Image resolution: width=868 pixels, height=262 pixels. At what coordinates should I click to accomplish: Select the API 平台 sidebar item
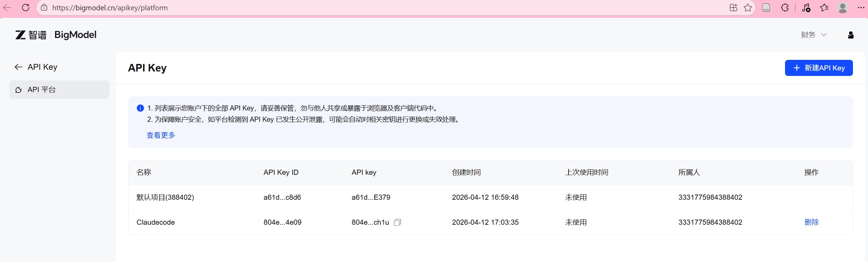point(59,90)
